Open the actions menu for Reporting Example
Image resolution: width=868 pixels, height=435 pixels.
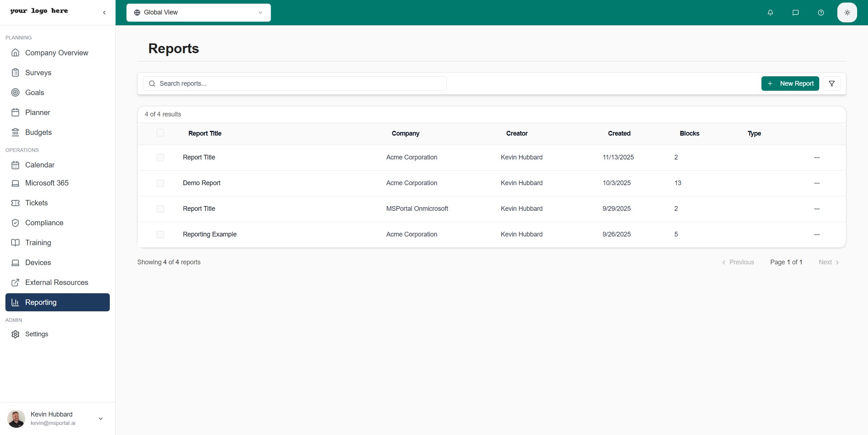[x=817, y=235]
